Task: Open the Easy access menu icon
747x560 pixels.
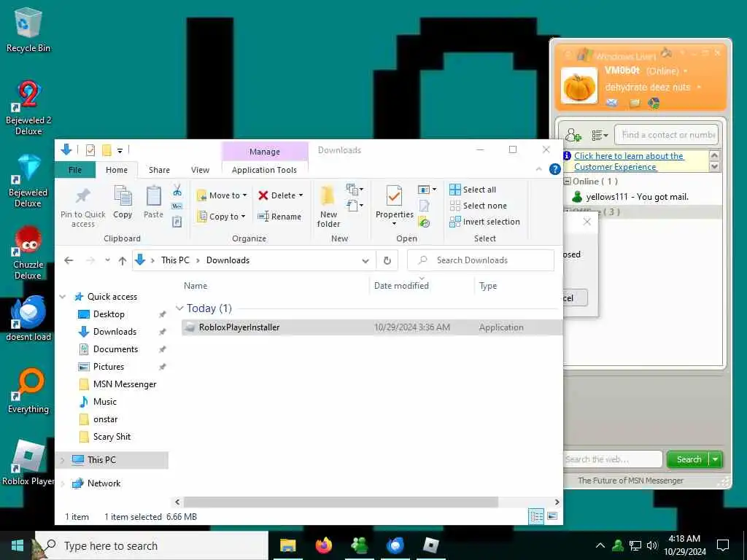Action: coord(355,206)
